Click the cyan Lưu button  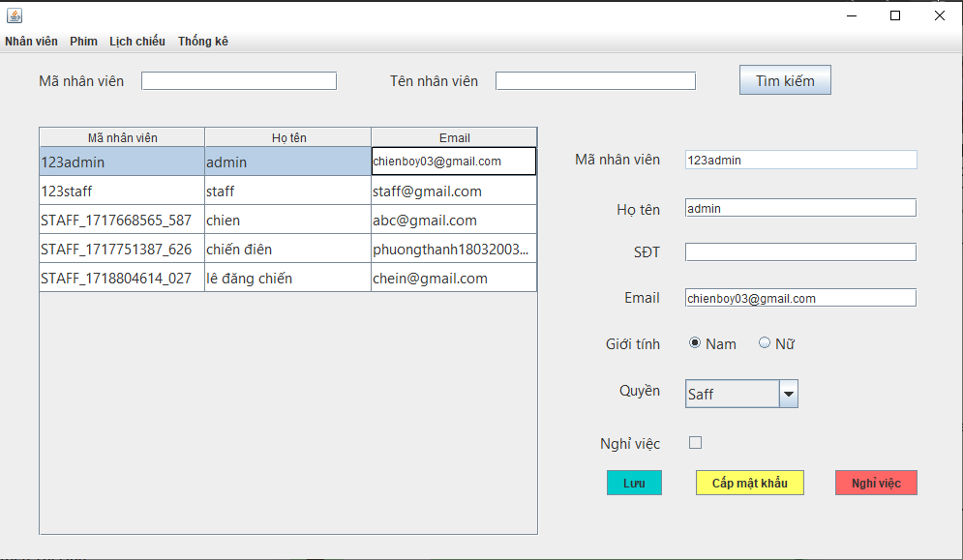634,483
